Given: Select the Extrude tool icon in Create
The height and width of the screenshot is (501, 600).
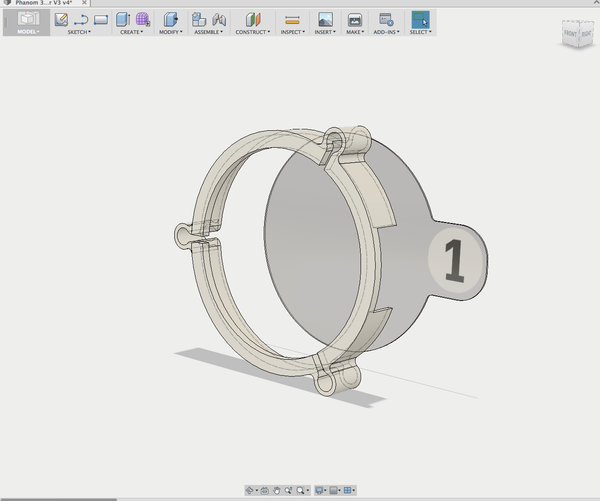Looking at the screenshot, I should (123, 19).
